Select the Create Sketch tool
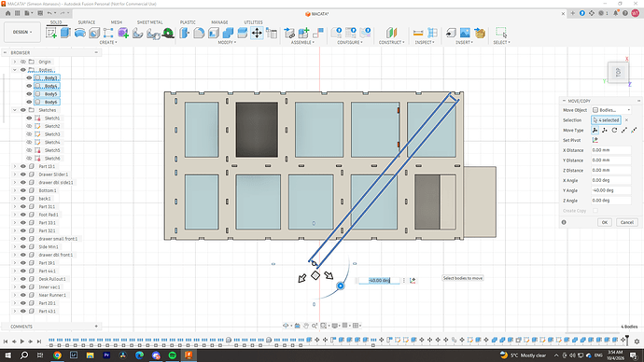Screen dimensions: 644x362 pyautogui.click(x=51, y=33)
